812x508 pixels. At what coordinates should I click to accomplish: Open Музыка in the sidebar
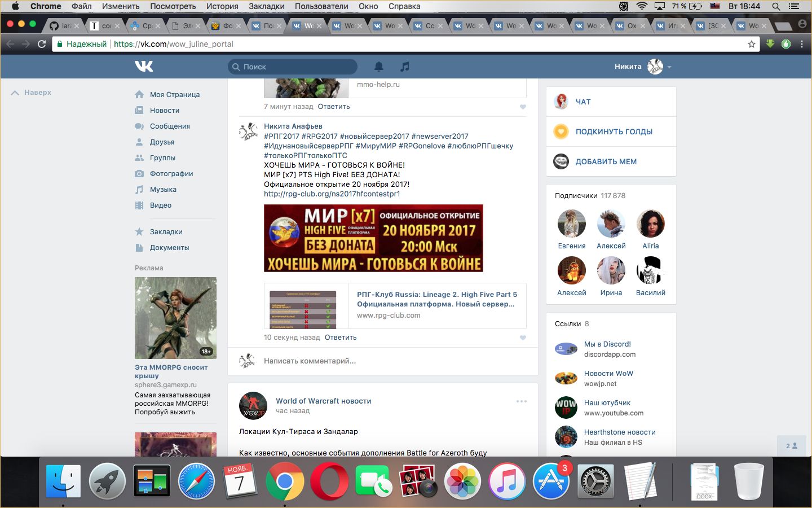(x=156, y=190)
